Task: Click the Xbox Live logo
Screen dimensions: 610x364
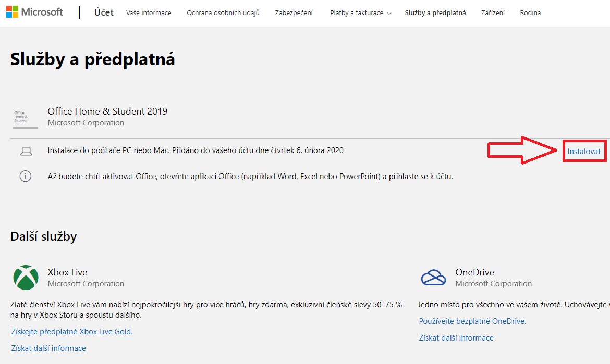Action: (x=26, y=278)
